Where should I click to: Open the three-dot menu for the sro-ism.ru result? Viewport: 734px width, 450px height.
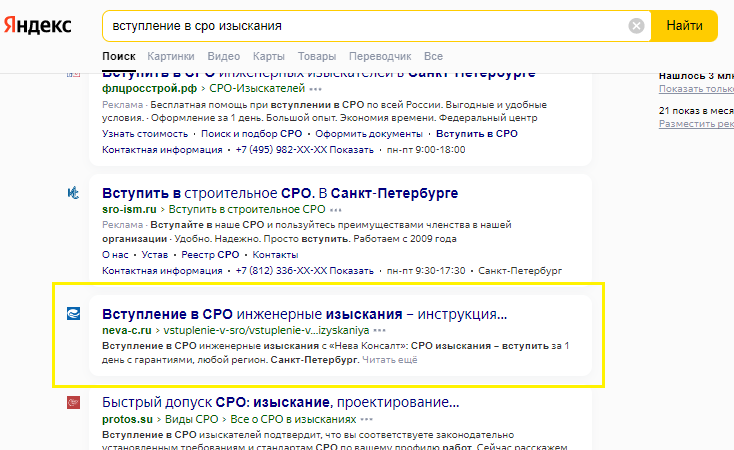click(x=336, y=210)
